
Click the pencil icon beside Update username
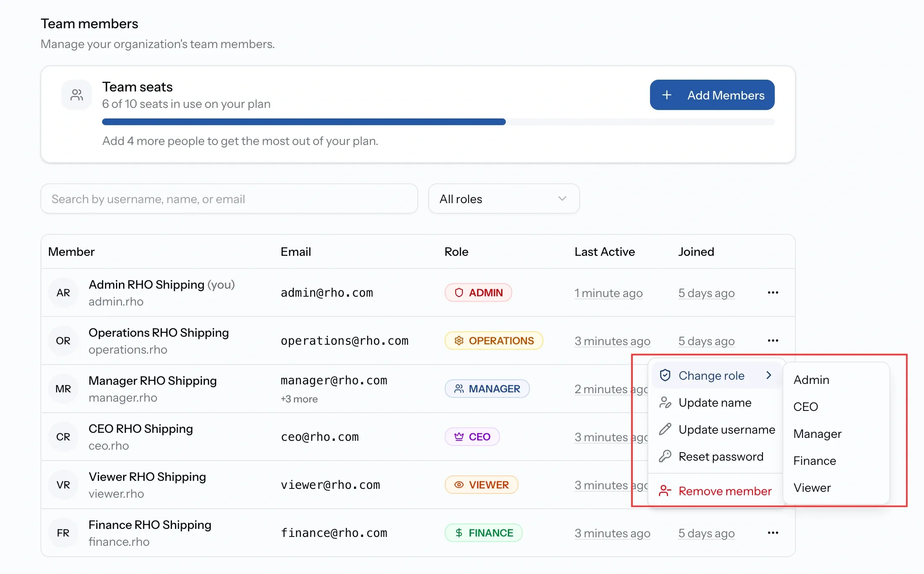point(665,429)
